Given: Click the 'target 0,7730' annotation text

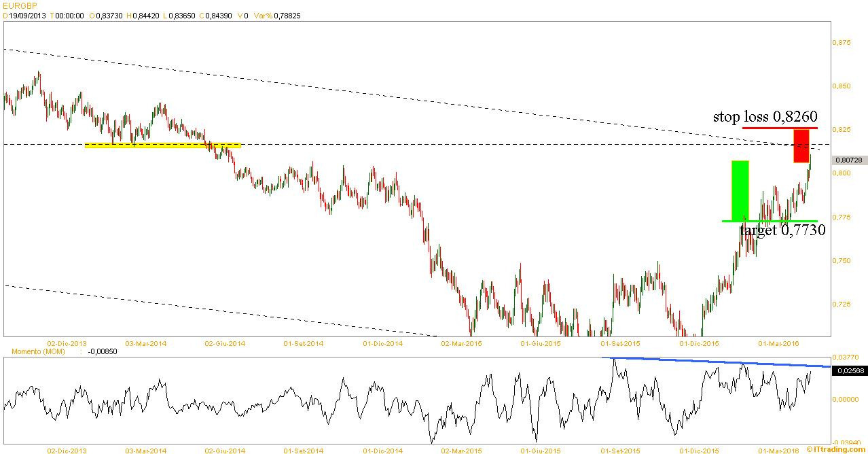Looking at the screenshot, I should (782, 230).
